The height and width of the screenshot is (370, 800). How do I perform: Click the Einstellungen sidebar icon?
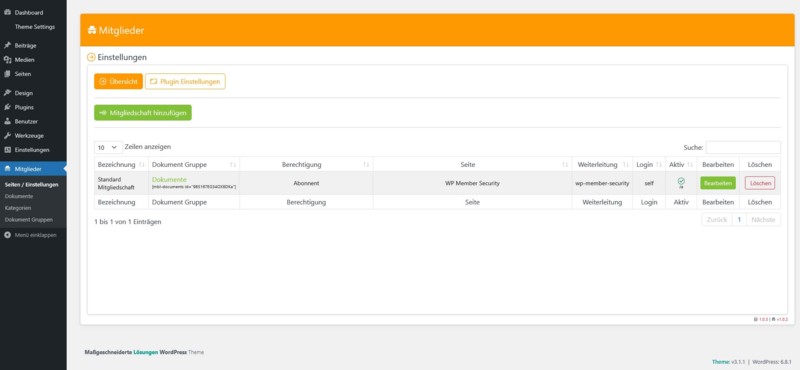tap(7, 150)
